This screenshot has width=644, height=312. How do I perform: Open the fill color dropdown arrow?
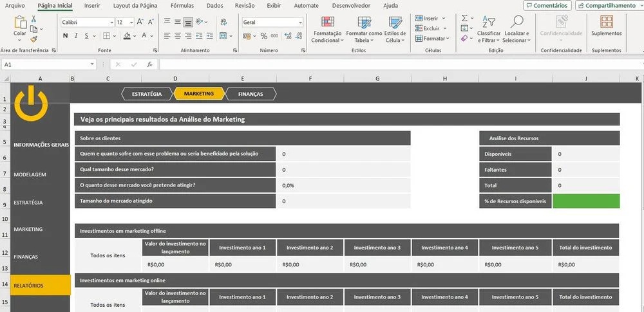(x=135, y=36)
